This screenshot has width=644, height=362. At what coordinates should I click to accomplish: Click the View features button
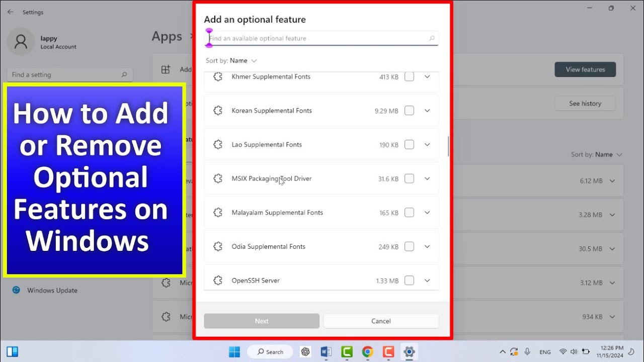[585, 69]
